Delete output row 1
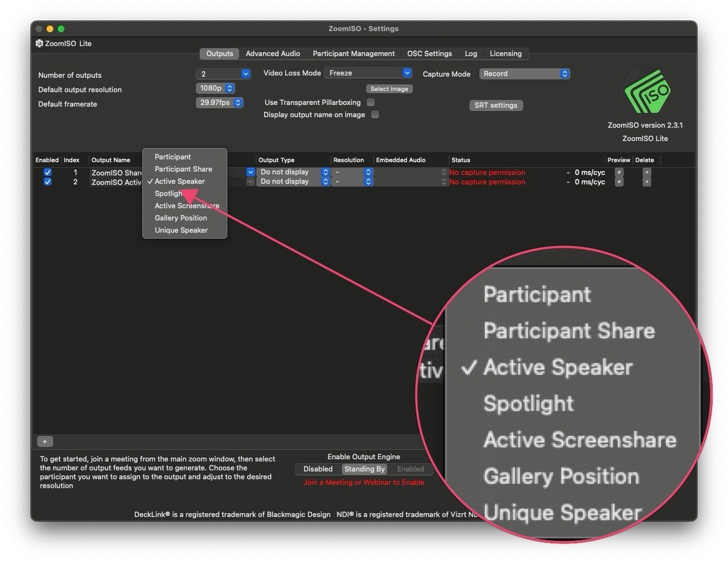Viewport: 728px width, 562px height. pyautogui.click(x=646, y=173)
